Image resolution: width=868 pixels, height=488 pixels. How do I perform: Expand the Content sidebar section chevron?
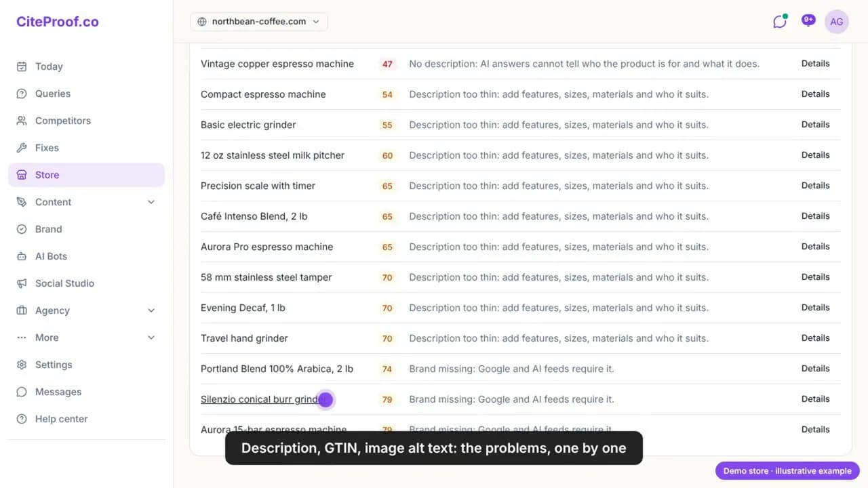151,202
